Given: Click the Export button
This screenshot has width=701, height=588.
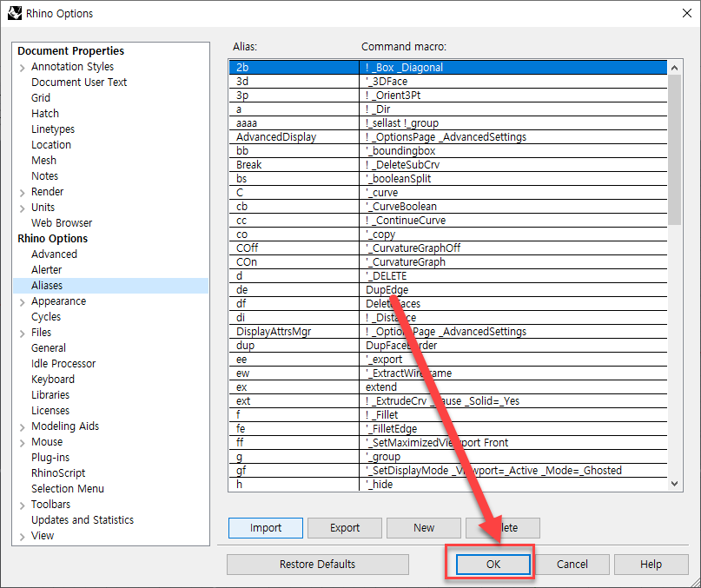Looking at the screenshot, I should (345, 528).
